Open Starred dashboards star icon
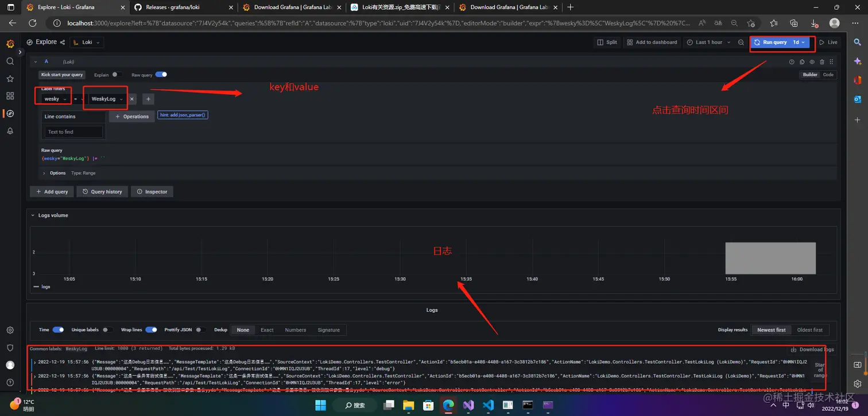The image size is (868, 416). tap(10, 79)
